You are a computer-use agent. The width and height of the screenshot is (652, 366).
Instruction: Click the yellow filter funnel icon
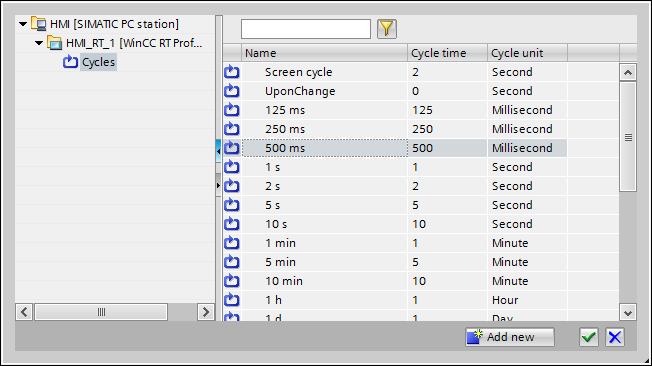click(387, 29)
